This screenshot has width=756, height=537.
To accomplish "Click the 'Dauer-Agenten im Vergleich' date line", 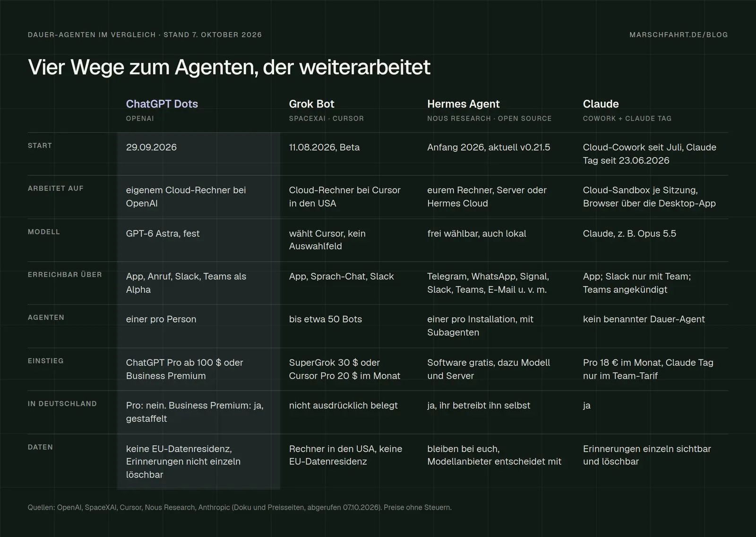I will [145, 35].
